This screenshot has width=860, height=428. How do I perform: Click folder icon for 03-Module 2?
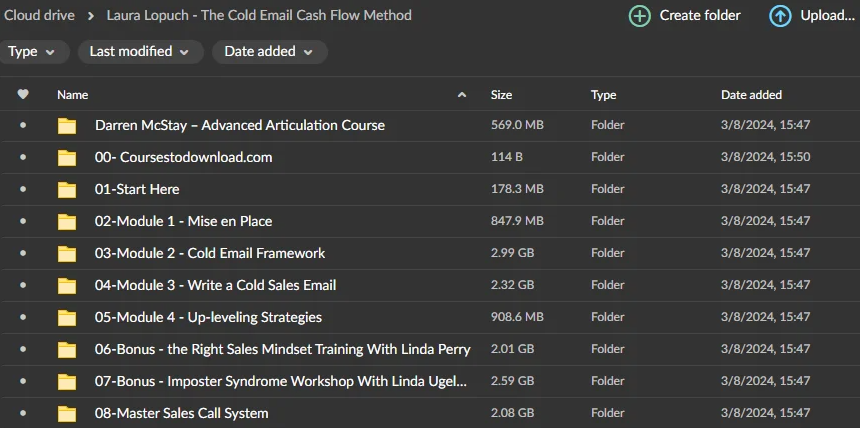point(67,254)
